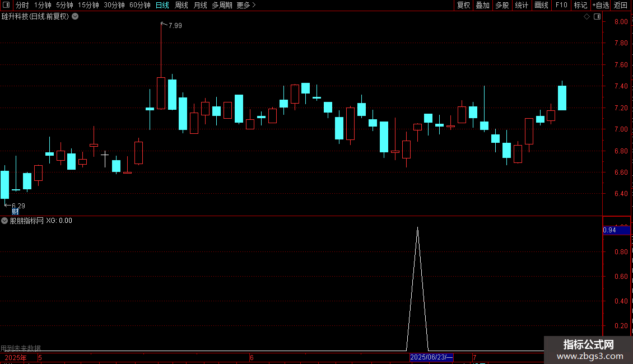The width and height of the screenshot is (633, 364).
Task: Click the 2025/06/23 date label on time axis
Action: [431, 357]
